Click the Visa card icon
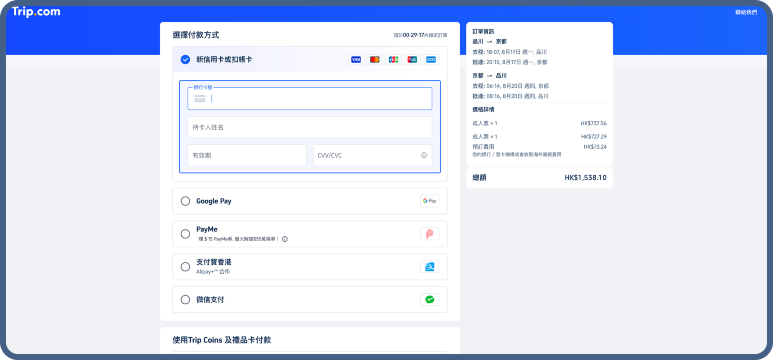Screen dimensions: 773x360 [x=356, y=60]
